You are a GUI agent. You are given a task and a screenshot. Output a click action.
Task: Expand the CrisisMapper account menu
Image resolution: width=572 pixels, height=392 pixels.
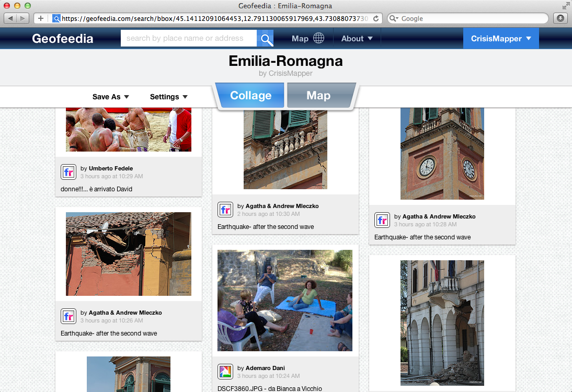(x=500, y=39)
